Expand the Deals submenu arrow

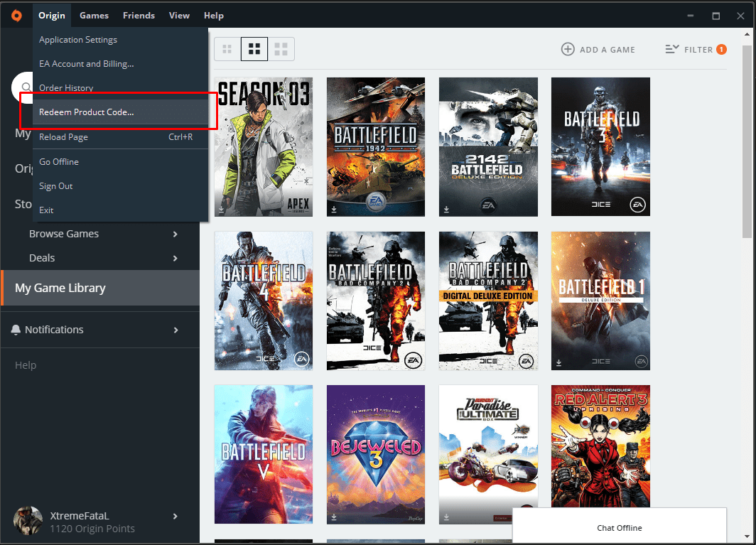(x=175, y=258)
